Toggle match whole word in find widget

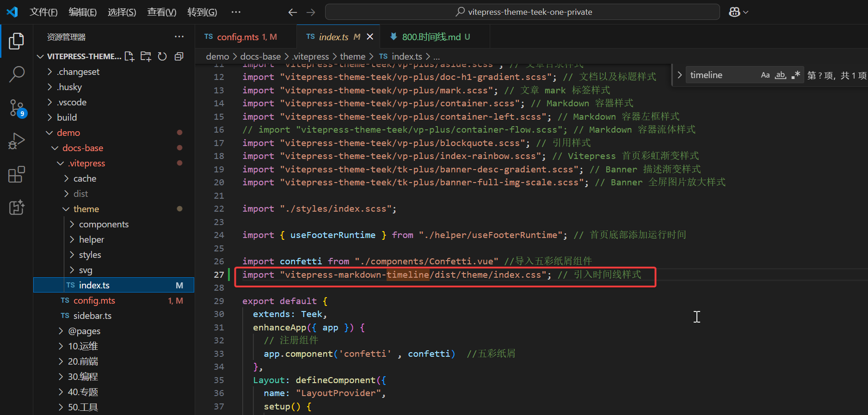[x=781, y=75]
